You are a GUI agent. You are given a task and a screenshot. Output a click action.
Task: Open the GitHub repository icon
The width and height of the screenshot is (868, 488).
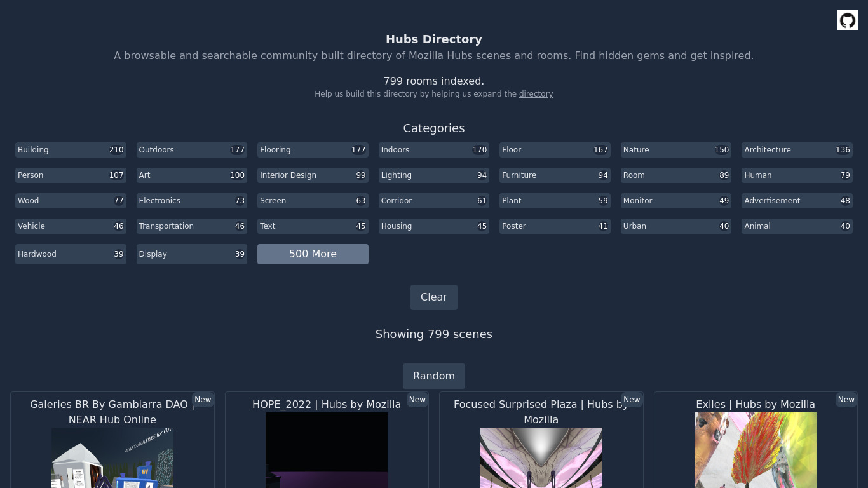pyautogui.click(x=847, y=20)
